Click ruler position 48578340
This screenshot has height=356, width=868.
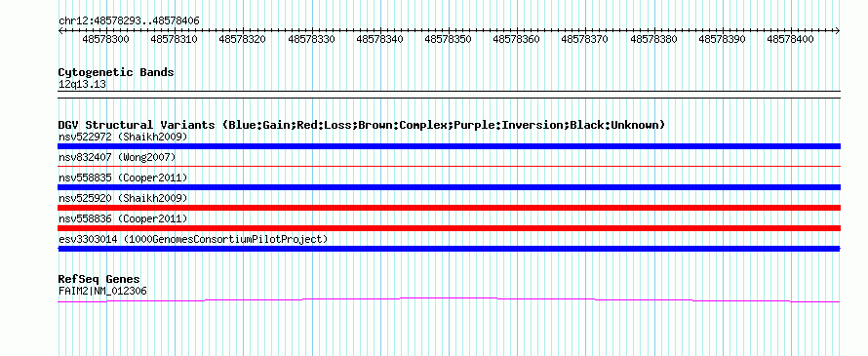coord(379,40)
